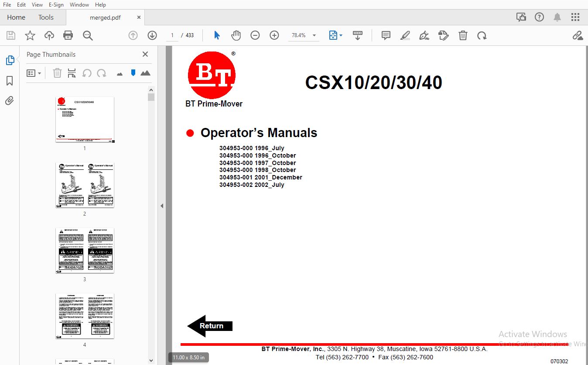Open thumbnail options menu dropdown
588x365 pixels.
pos(34,73)
